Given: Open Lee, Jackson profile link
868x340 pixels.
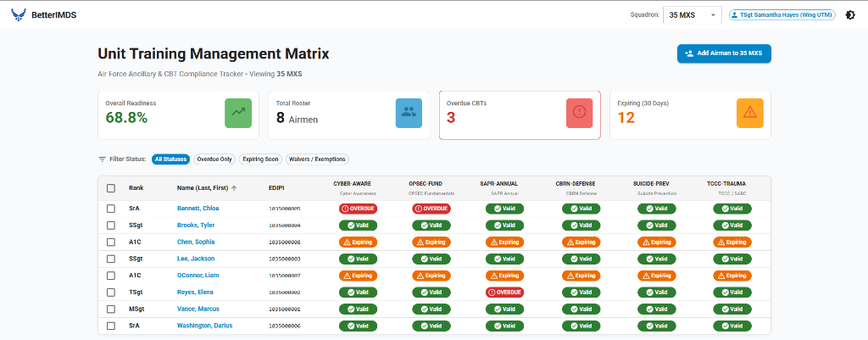Looking at the screenshot, I should [x=196, y=259].
